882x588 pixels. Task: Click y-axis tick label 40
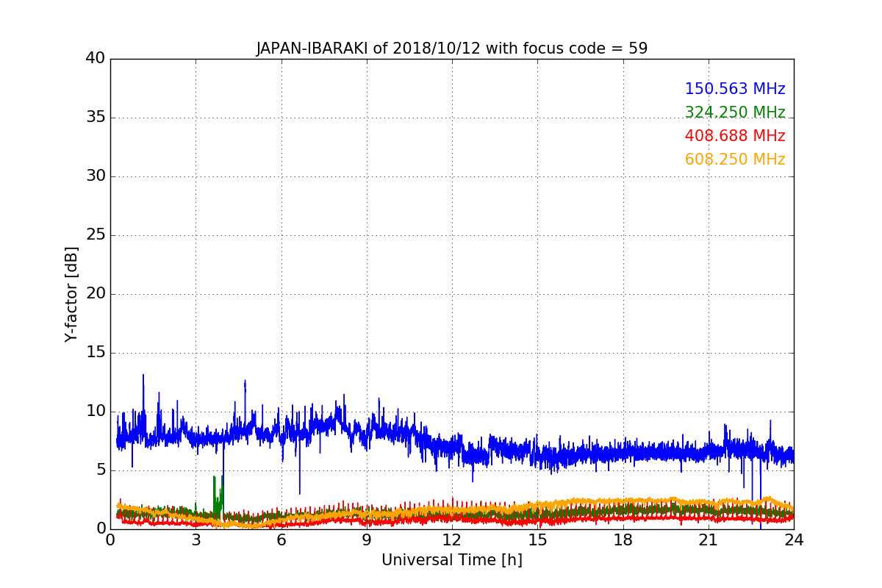(x=96, y=59)
